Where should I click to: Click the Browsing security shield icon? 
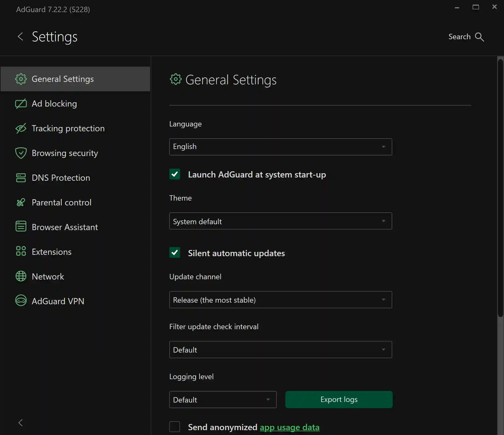(x=21, y=153)
